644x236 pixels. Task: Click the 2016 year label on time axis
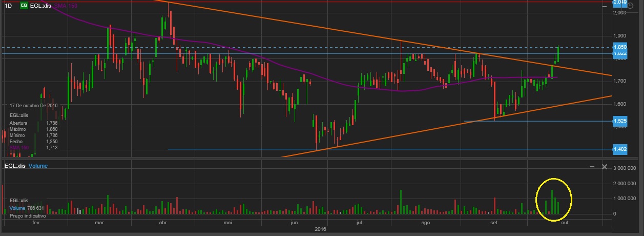point(321,229)
